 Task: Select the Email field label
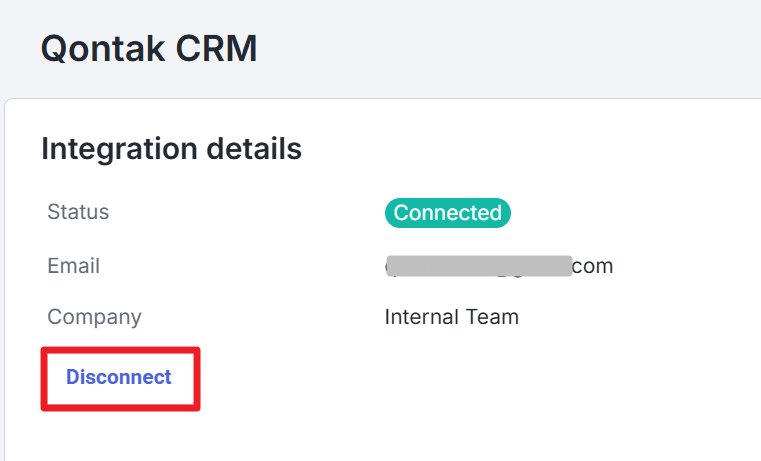(73, 266)
